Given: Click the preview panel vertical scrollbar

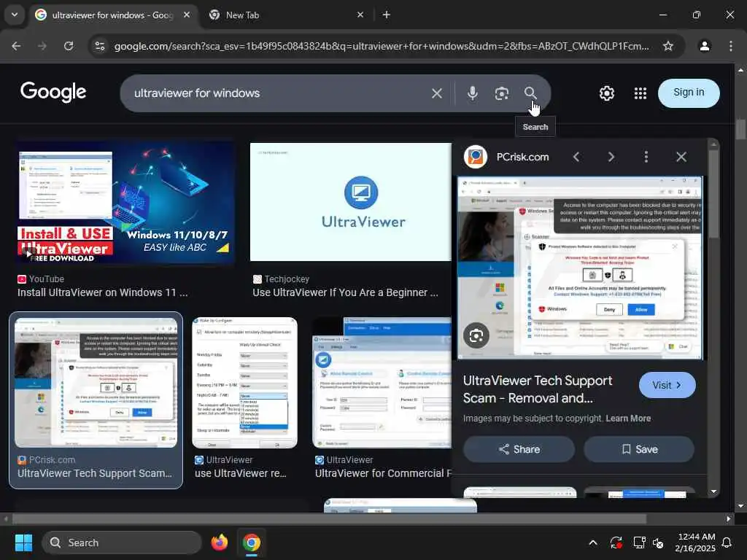Looking at the screenshot, I should 713,194.
